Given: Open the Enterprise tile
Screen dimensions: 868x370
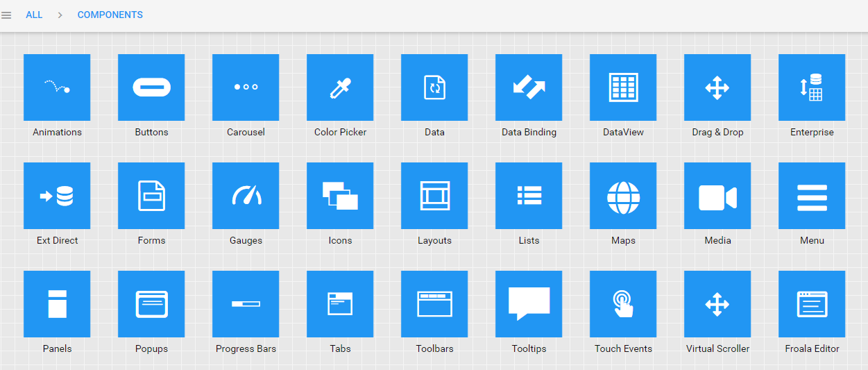Looking at the screenshot, I should (x=812, y=87).
